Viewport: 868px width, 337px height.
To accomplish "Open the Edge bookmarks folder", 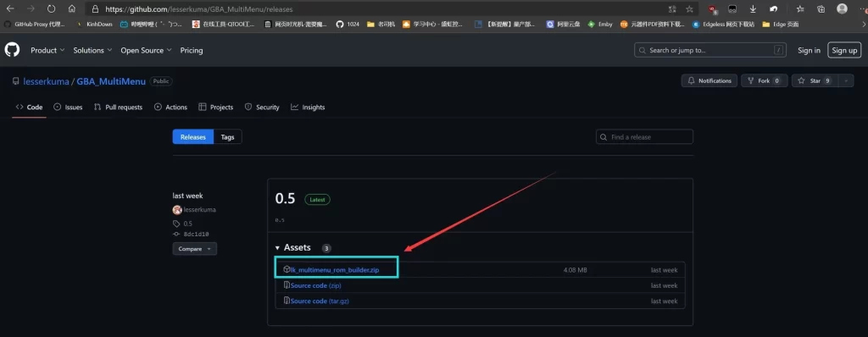I will pyautogui.click(x=780, y=25).
